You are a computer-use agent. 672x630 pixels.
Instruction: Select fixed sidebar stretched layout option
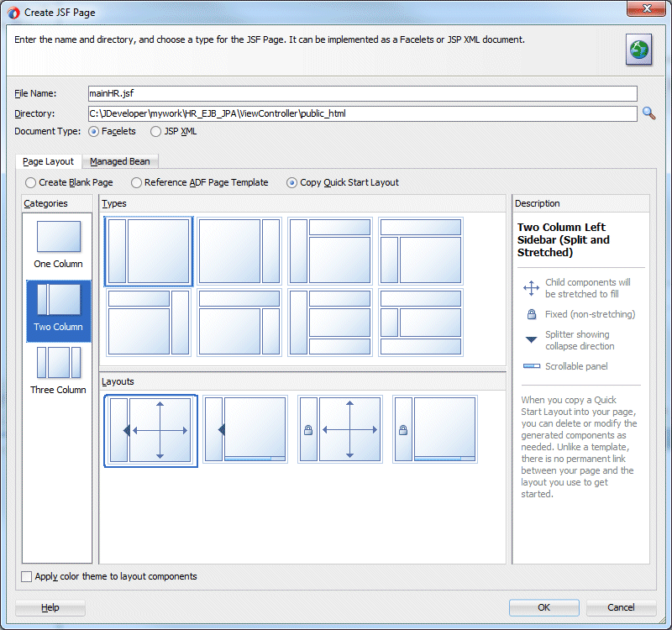point(340,429)
